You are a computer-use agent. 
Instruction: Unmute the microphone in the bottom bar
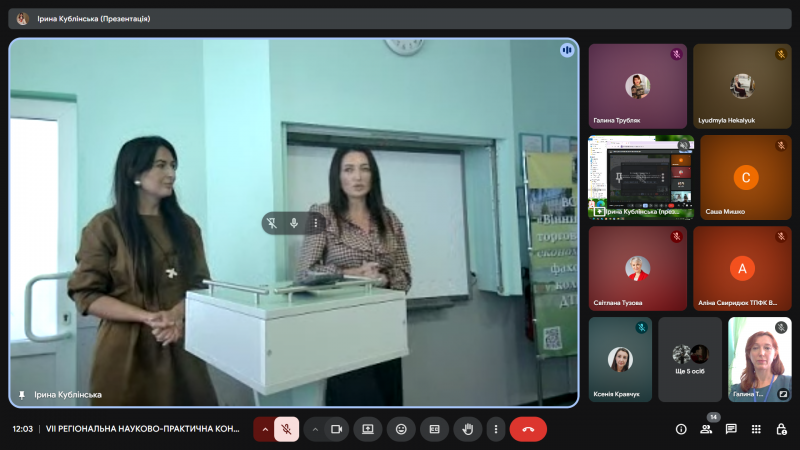point(286,429)
